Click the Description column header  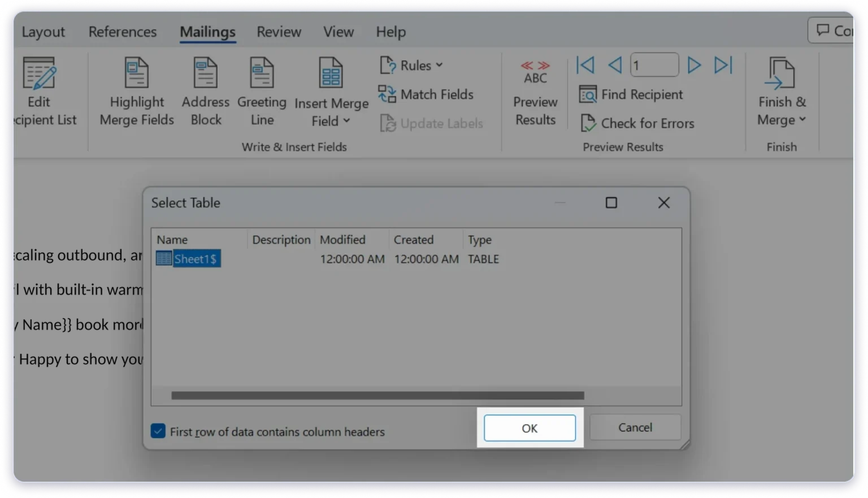pos(281,240)
